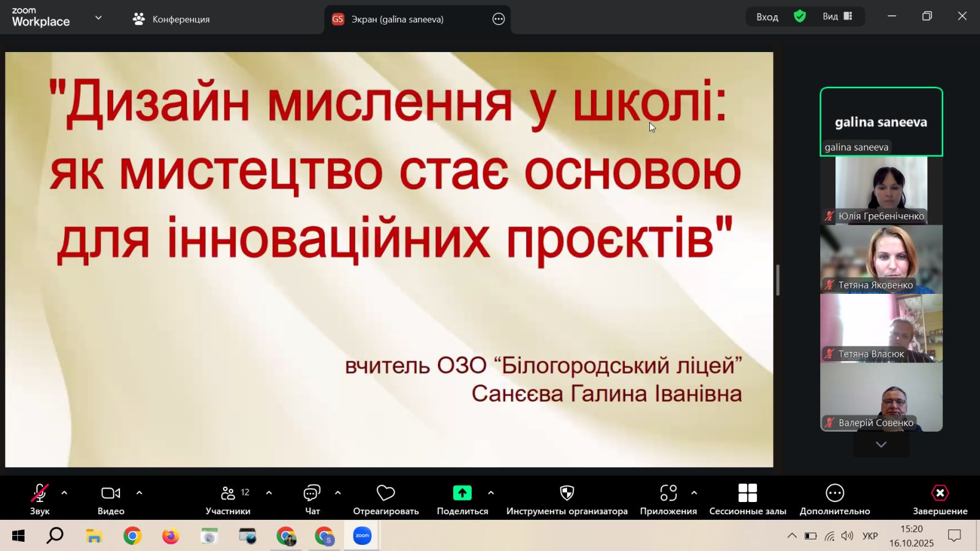Select Тетяна Яковенко video thumbnail

[x=881, y=259]
